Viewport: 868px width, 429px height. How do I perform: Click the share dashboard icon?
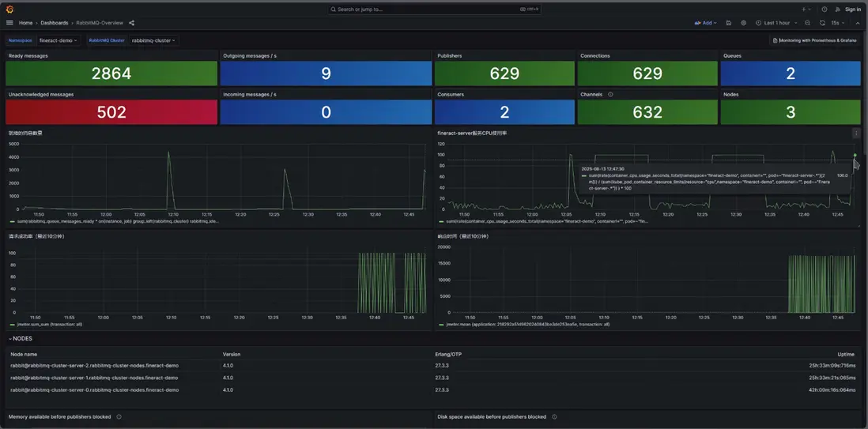coord(132,23)
